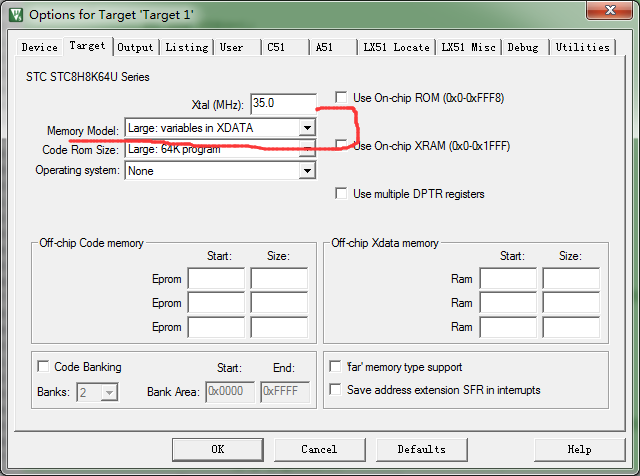Image resolution: width=640 pixels, height=476 pixels.
Task: Go to the C51 tab
Action: pyautogui.click(x=284, y=47)
